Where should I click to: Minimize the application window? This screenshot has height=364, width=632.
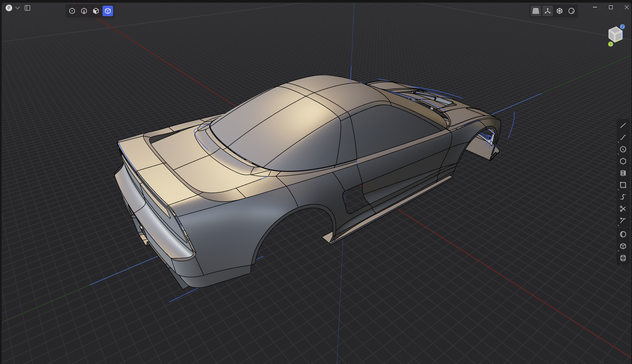click(x=595, y=7)
